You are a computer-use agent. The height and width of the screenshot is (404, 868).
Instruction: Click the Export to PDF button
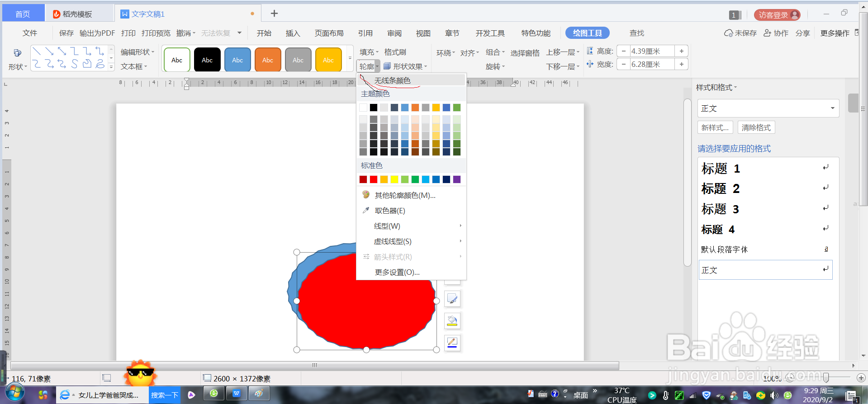click(97, 33)
